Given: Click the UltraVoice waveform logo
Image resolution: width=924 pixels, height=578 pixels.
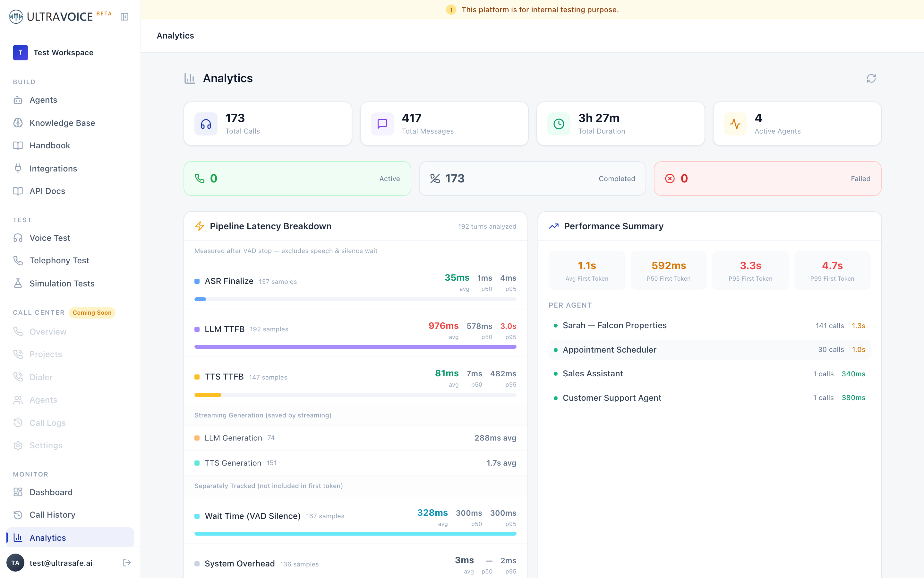Looking at the screenshot, I should 16,17.
